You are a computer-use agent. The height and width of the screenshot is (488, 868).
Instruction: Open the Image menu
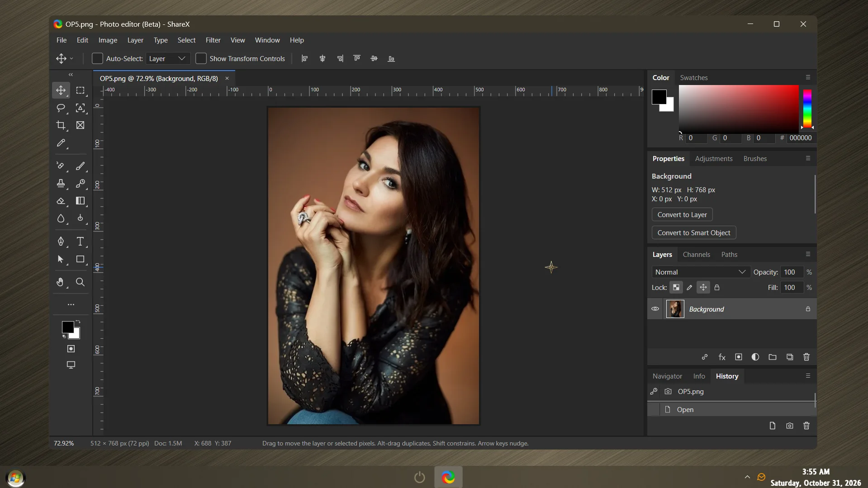(x=108, y=40)
